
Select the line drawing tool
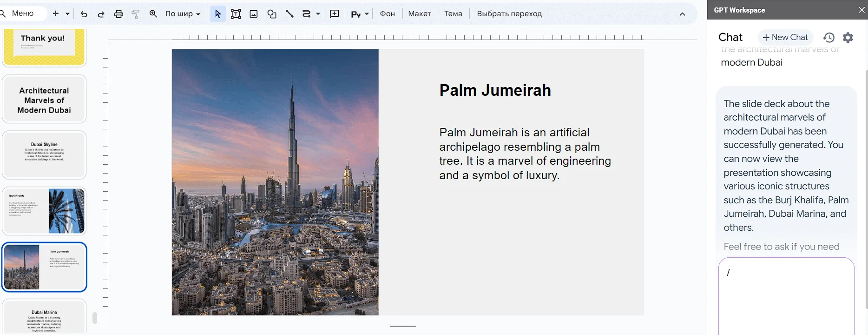click(289, 14)
